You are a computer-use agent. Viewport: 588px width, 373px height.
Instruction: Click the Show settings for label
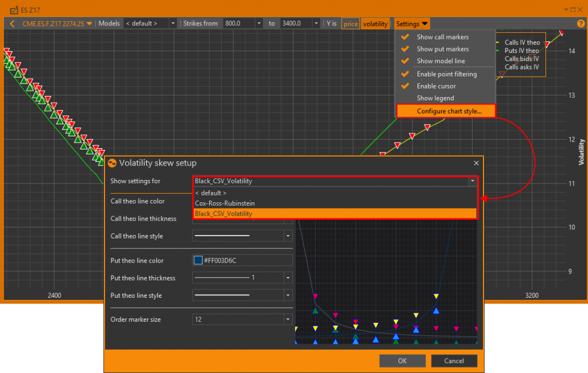click(136, 181)
